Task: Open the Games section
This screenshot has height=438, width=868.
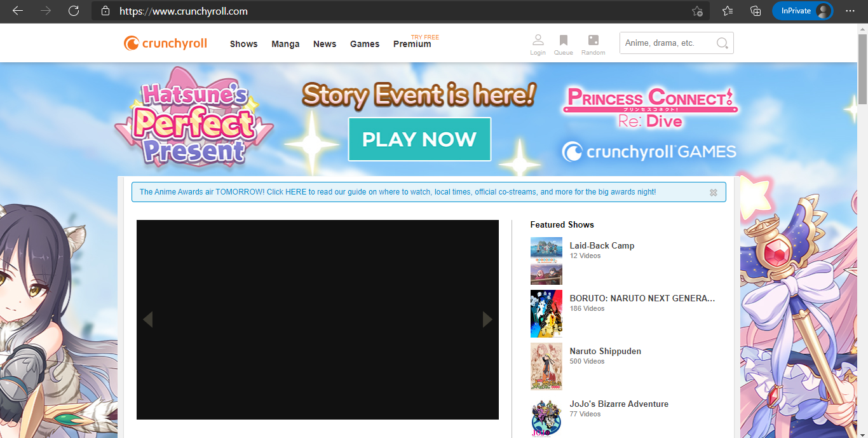Action: tap(365, 44)
